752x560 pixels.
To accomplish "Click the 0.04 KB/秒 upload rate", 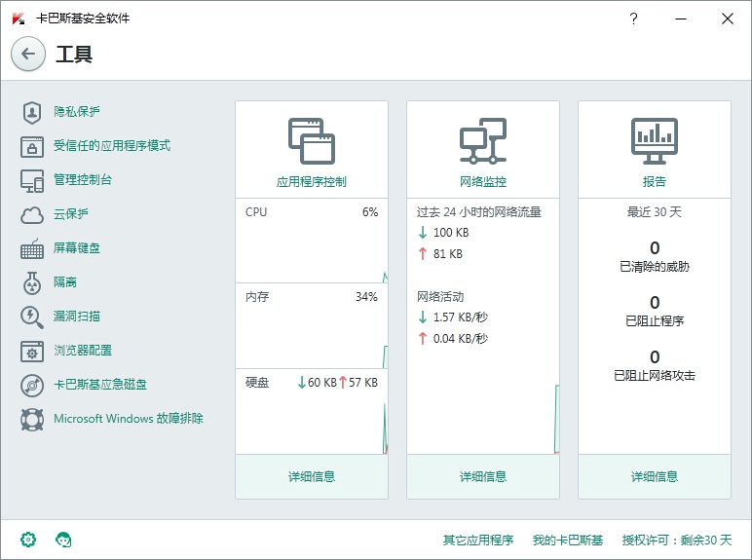I will [x=461, y=339].
